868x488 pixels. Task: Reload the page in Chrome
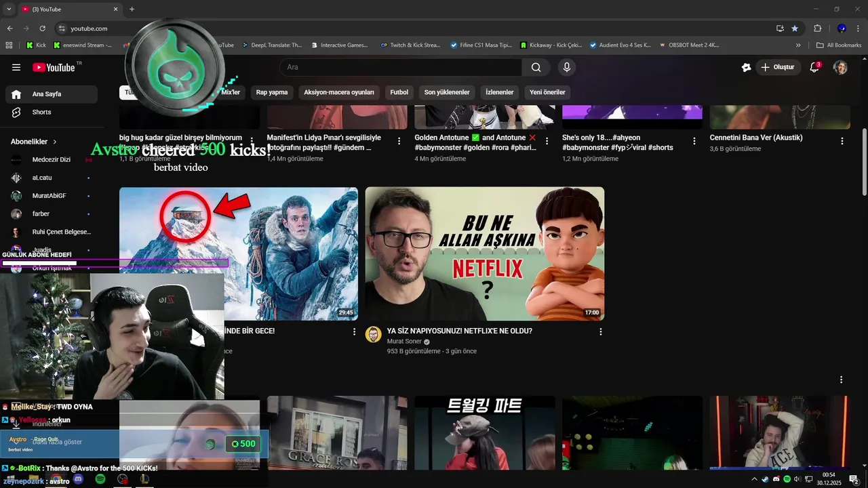42,28
